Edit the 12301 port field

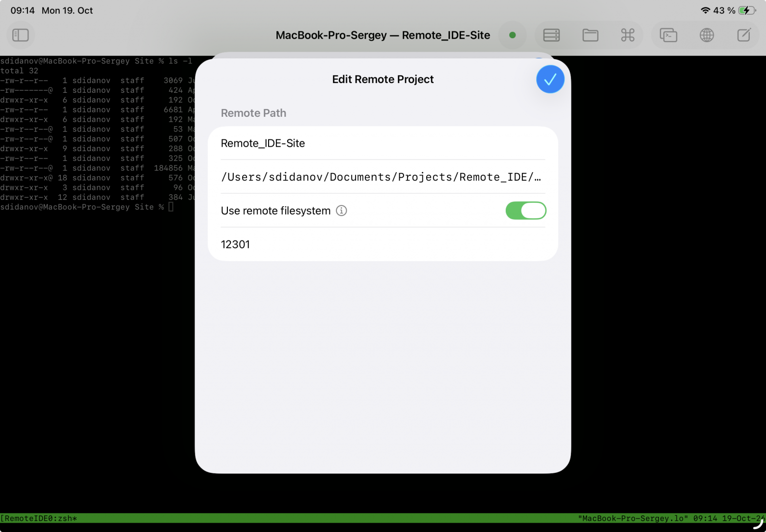click(x=383, y=244)
